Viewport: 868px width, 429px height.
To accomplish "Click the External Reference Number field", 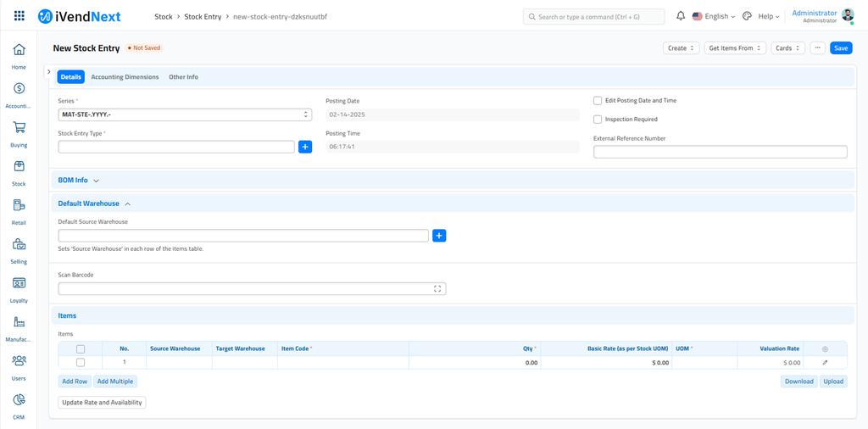I will (720, 152).
